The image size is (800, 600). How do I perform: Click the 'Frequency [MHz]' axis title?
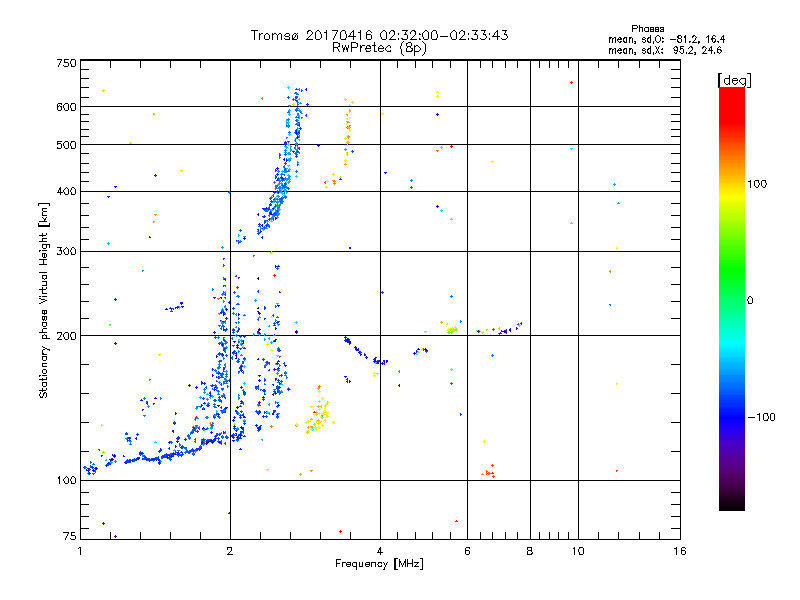click(379, 564)
